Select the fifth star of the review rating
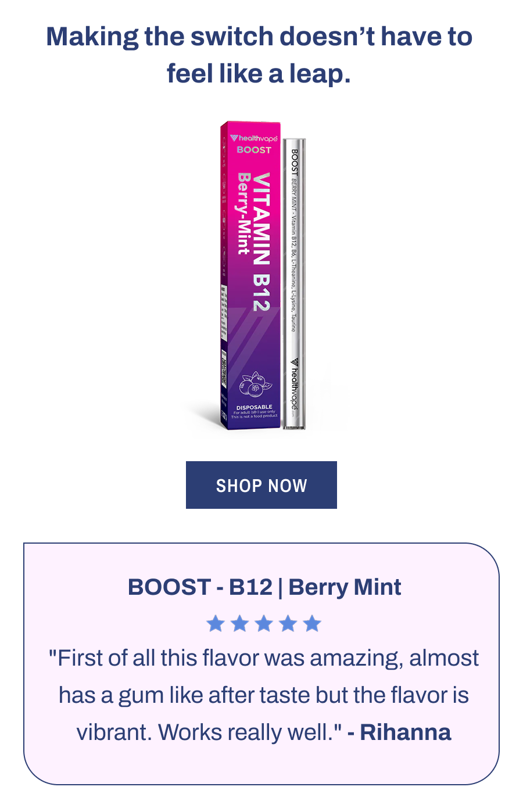This screenshot has width=523, height=812. (x=311, y=623)
